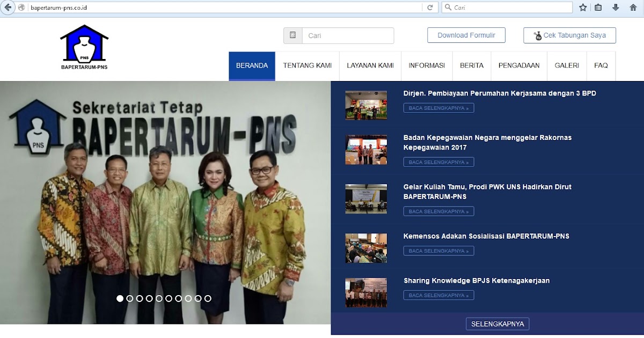The width and height of the screenshot is (644, 338).
Task: Open BERITA menu item
Action: click(472, 65)
